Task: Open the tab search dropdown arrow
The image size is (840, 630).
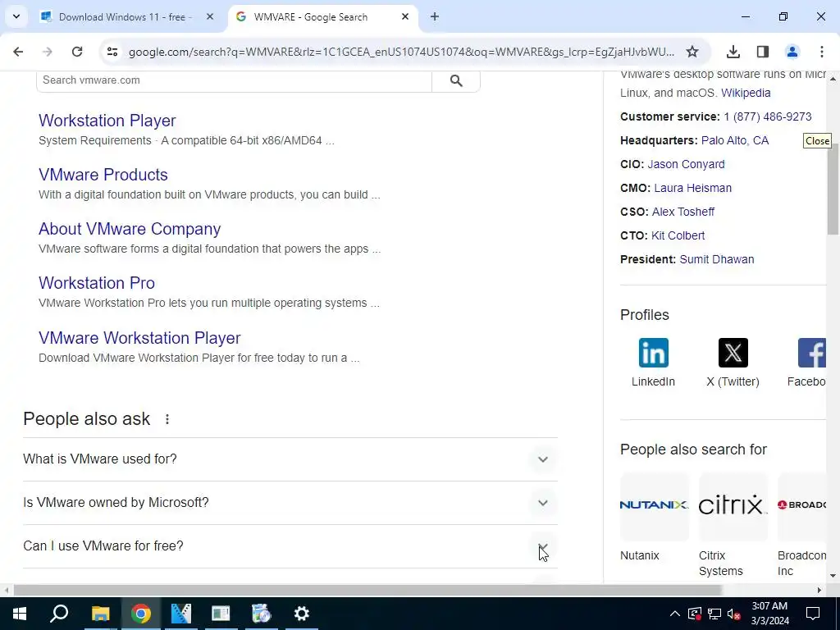Action: coord(16,16)
